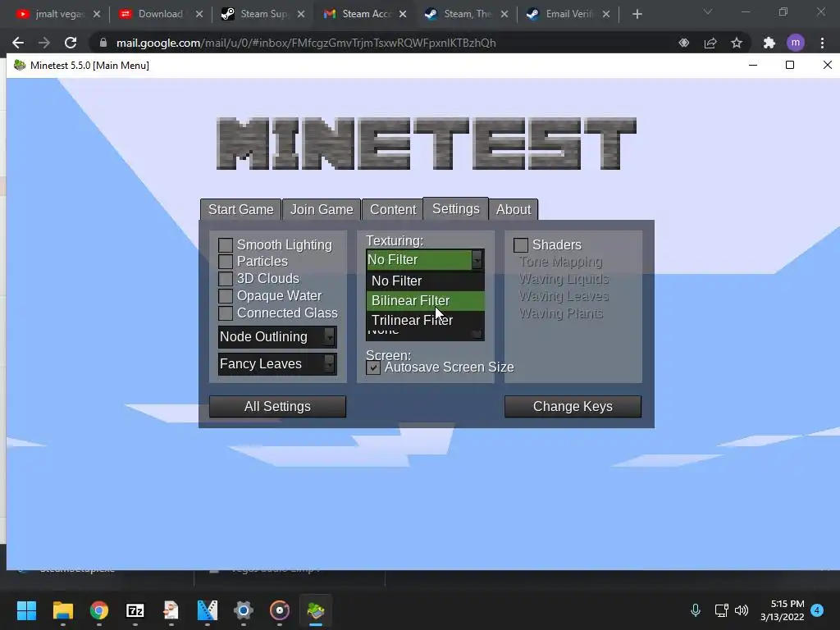Open the extensions puzzle icon
840x630 pixels.
(769, 43)
